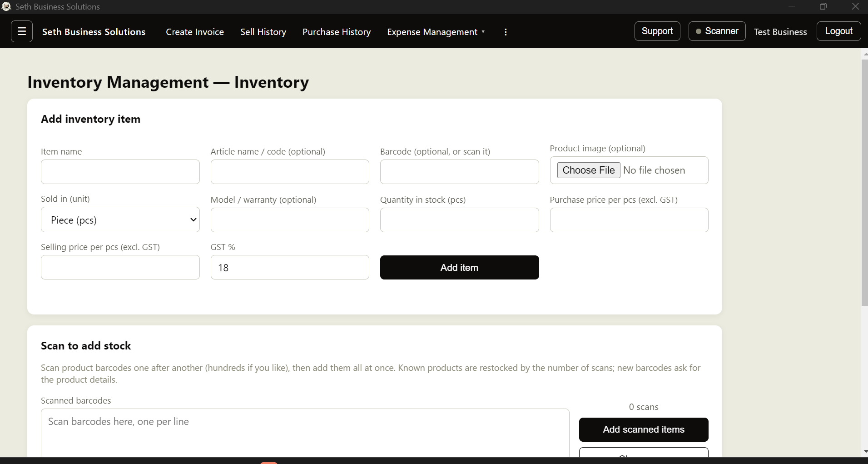Focus the Model / warranty field
Screen dimensions: 868x464
tap(290, 220)
